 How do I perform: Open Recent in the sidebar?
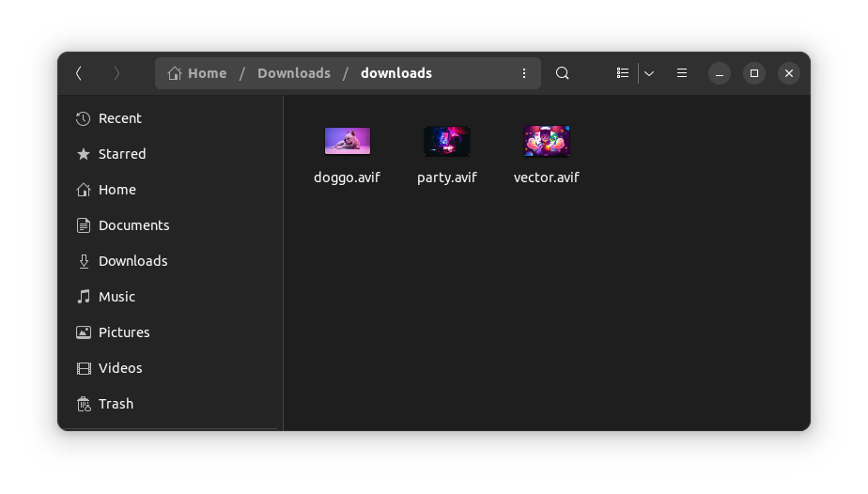[119, 118]
